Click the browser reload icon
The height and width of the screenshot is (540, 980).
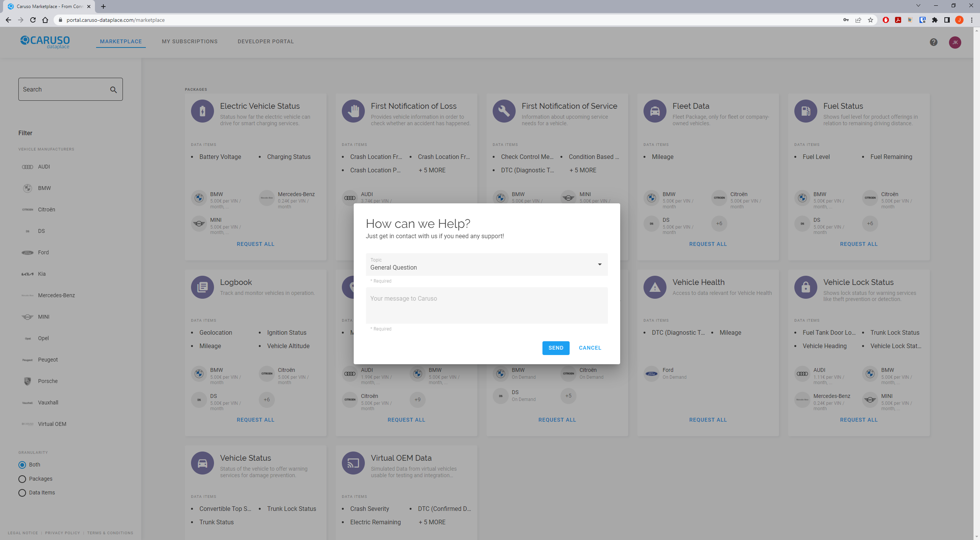[x=33, y=20]
